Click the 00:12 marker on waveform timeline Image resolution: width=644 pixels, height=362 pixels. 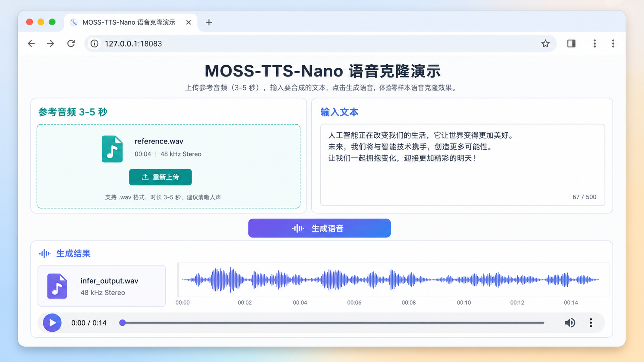517,302
